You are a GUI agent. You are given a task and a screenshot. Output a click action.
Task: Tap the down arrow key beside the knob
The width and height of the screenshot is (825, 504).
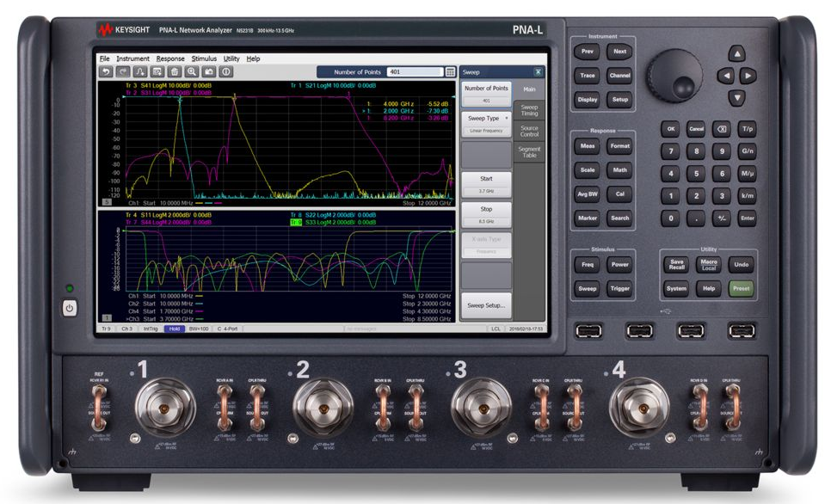[736, 97]
